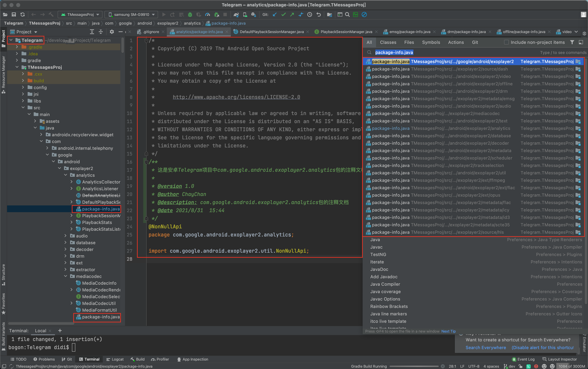The height and width of the screenshot is (369, 588).
Task: Click Sync Project with Gradle Files icon
Action: click(x=236, y=15)
